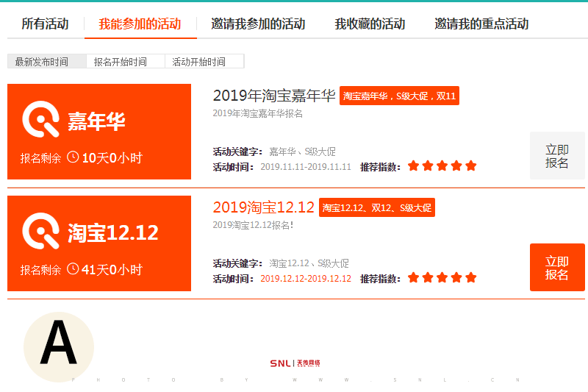Screen dimensions: 588x392
Task: Switch to 邀请我参加的活动 tab
Action: coord(258,24)
